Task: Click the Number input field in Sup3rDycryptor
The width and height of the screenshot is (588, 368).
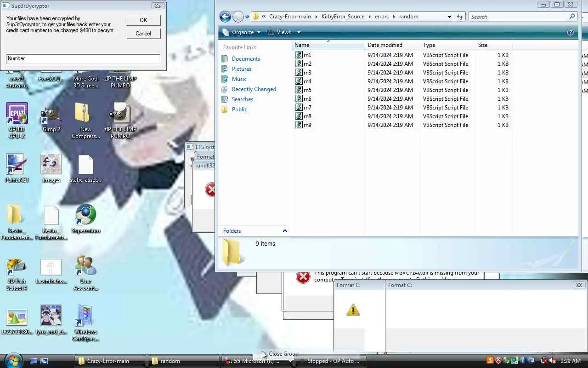Action: pyautogui.click(x=83, y=59)
